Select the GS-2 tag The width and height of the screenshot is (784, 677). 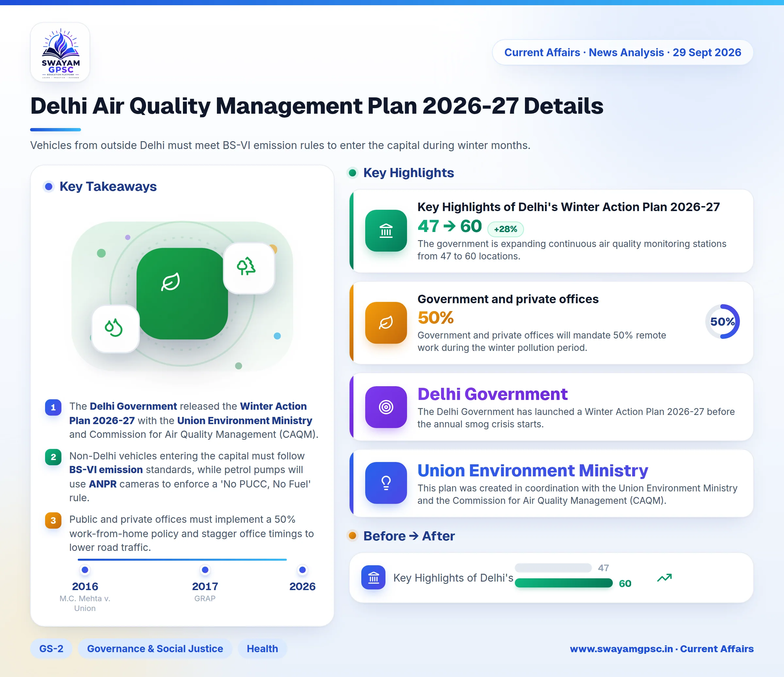tap(51, 649)
